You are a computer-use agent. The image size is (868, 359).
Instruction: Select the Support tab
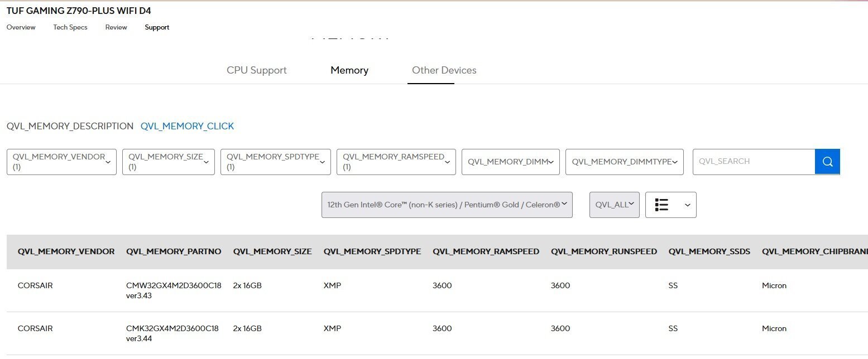coord(157,27)
